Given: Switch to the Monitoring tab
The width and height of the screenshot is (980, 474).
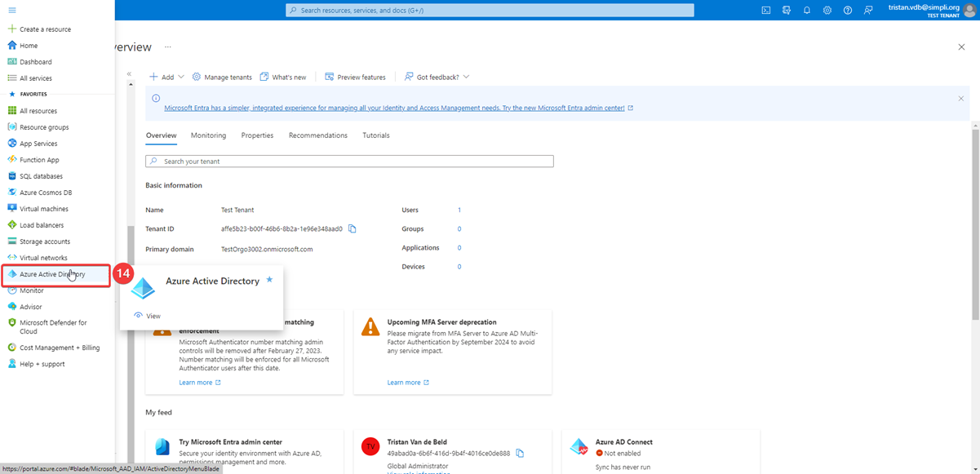Looking at the screenshot, I should (208, 135).
